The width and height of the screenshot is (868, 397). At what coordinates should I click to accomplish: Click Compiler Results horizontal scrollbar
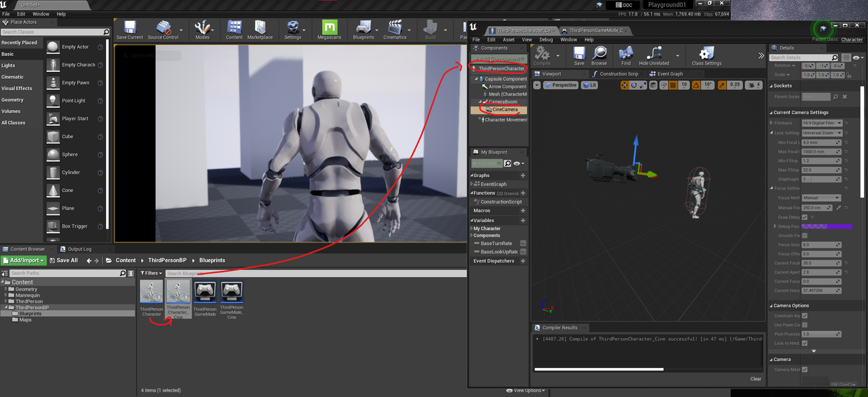pyautogui.click(x=599, y=369)
